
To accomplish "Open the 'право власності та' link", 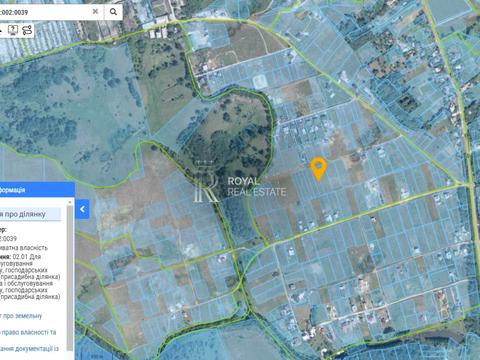I will coord(28,332).
